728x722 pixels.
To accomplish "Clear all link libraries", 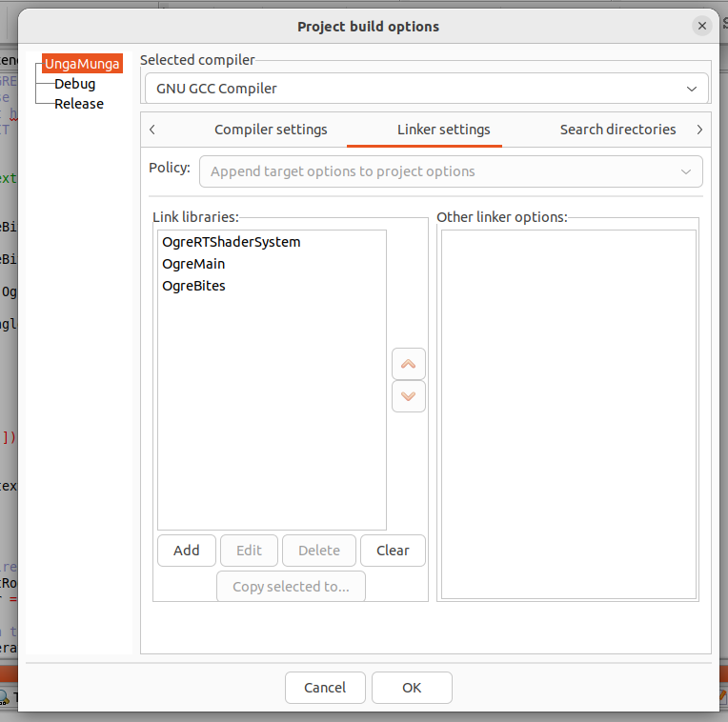I will [393, 551].
